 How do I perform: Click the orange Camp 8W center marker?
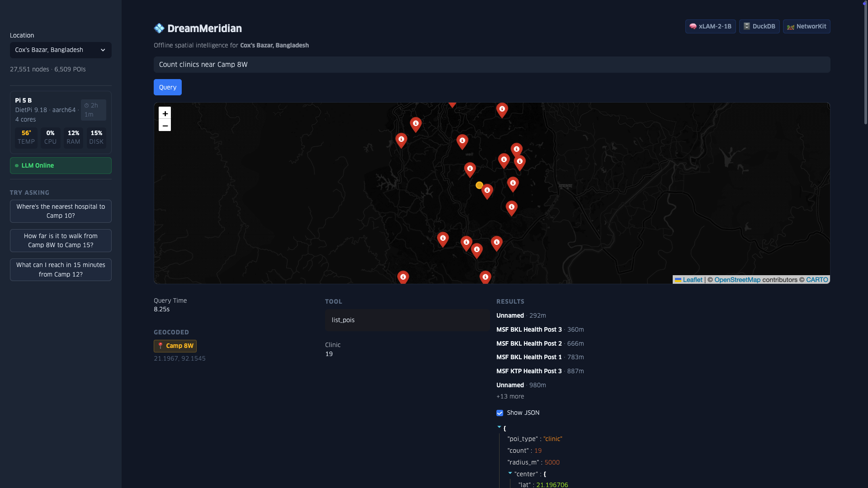479,185
